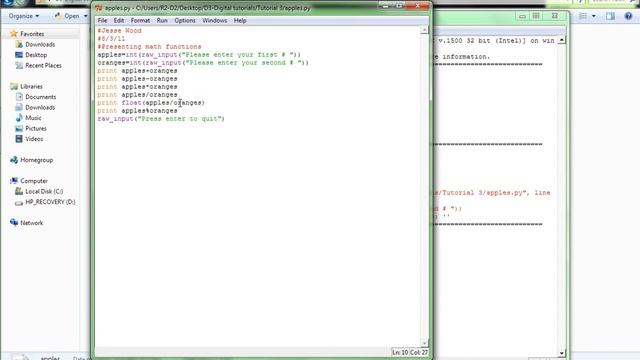640x360 pixels.
Task: Click the editor scrollbar up arrow
Action: pyautogui.click(x=424, y=30)
